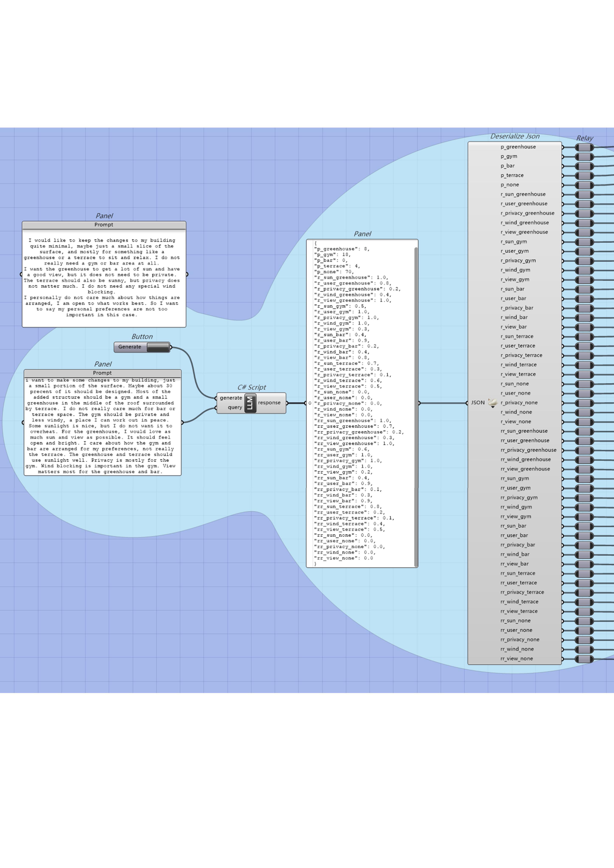
Task: Open dropdown arrow under the swan icon
Action: coord(493,407)
